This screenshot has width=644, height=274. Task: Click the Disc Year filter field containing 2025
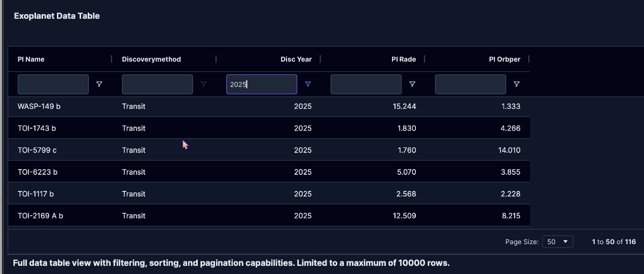point(262,85)
